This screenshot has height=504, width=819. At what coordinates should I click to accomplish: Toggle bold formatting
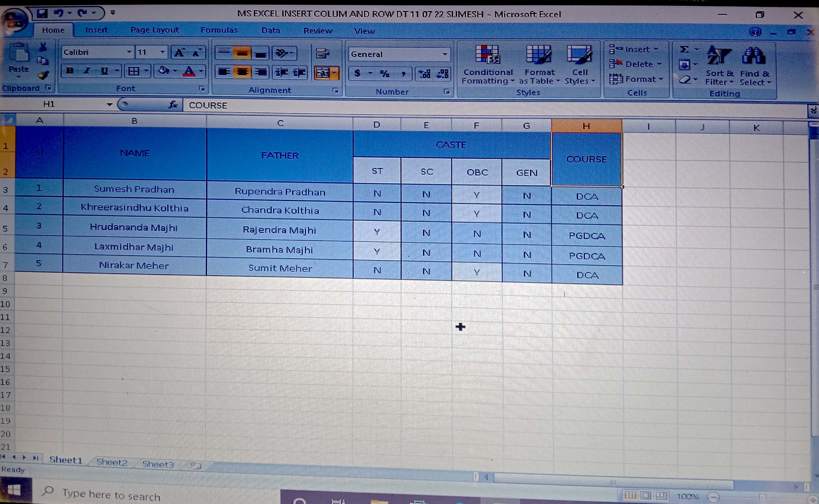click(x=70, y=71)
